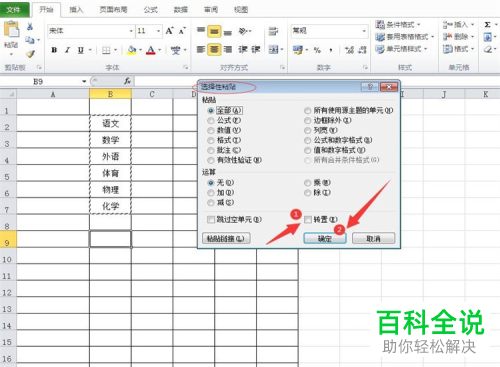Click the Align Left icon
The height and width of the screenshot is (367, 500).
[x=201, y=50]
